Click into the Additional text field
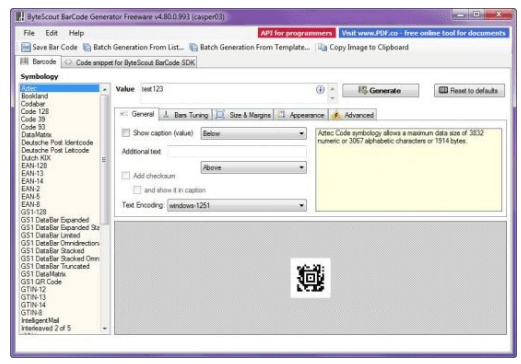 pyautogui.click(x=237, y=151)
